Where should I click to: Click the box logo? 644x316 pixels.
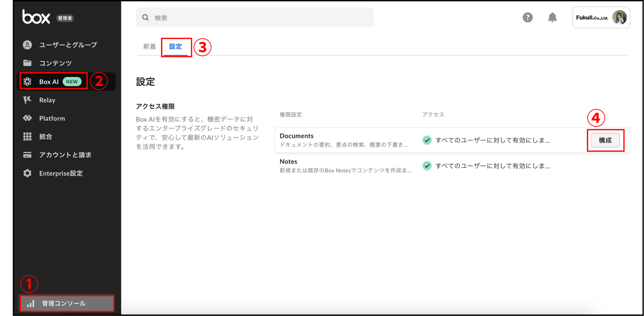coord(36,17)
